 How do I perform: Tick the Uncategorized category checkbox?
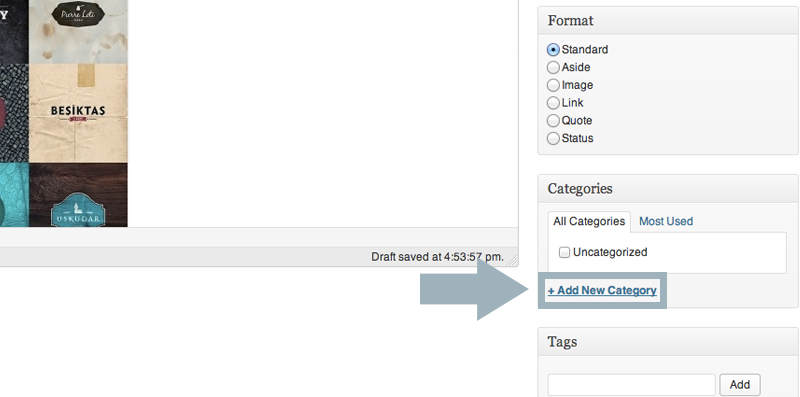pyautogui.click(x=564, y=252)
